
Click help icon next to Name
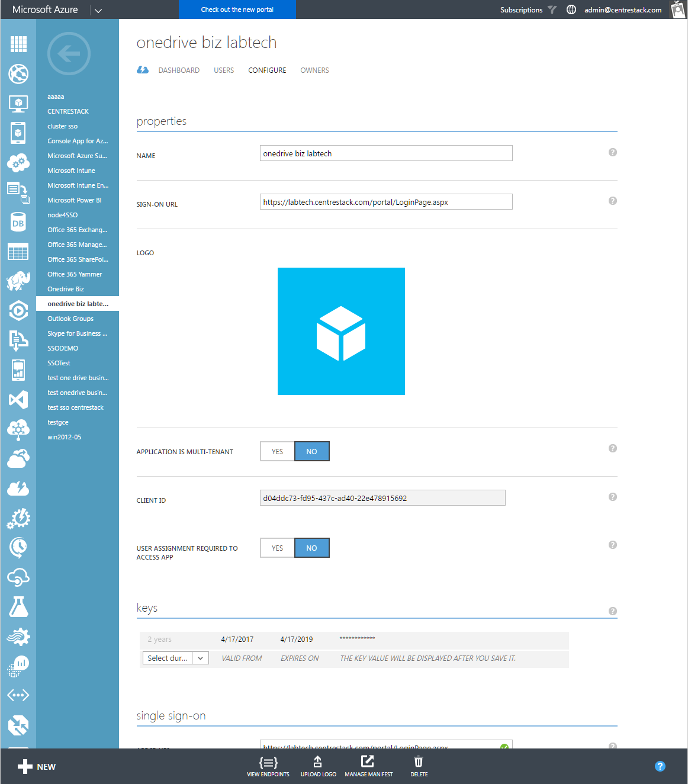(613, 152)
